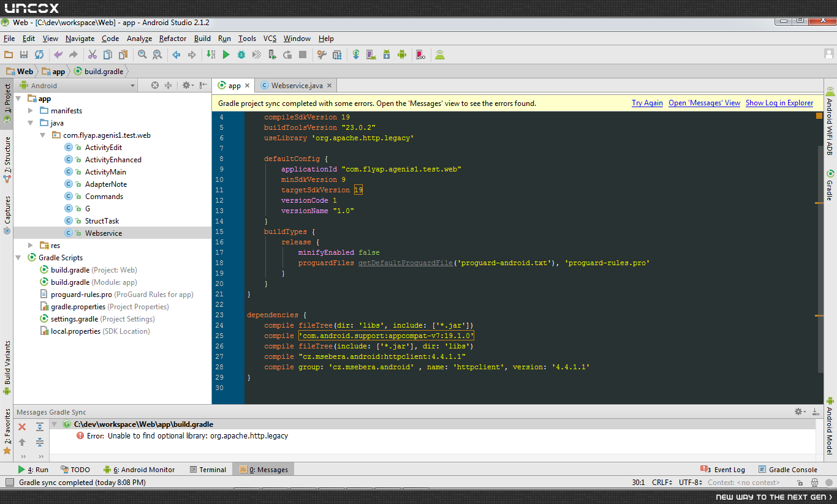
Task: Open Messages panel gear settings dropdown
Action: pos(800,412)
